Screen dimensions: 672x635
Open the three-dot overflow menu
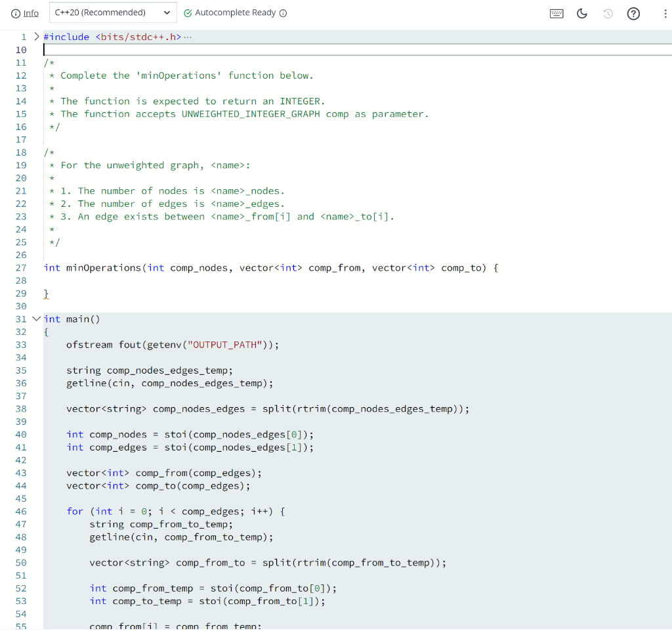665,12
